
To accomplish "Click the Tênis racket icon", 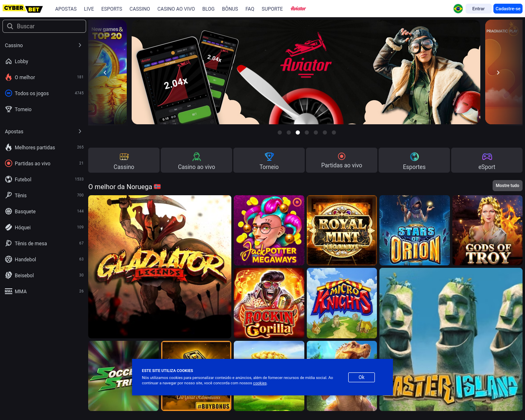I will tap(9, 196).
